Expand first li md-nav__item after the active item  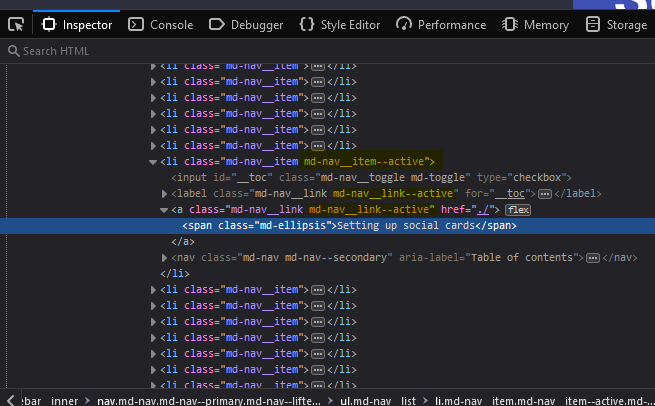click(x=153, y=290)
